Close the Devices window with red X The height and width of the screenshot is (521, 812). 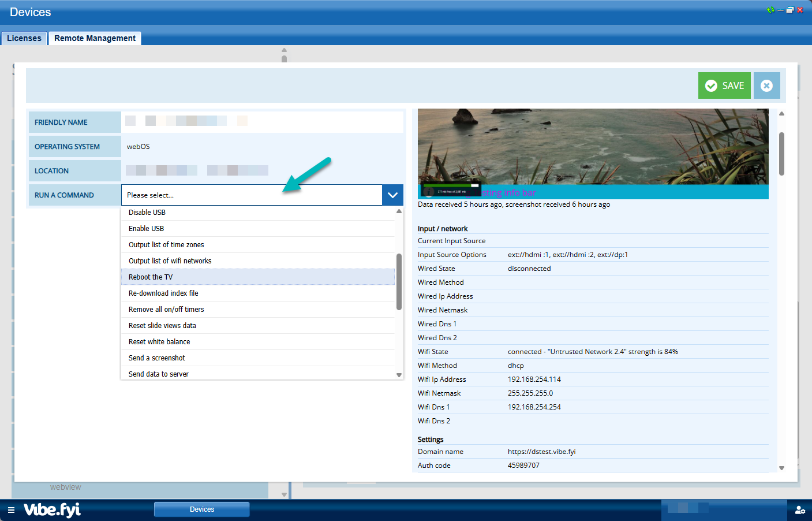point(800,10)
